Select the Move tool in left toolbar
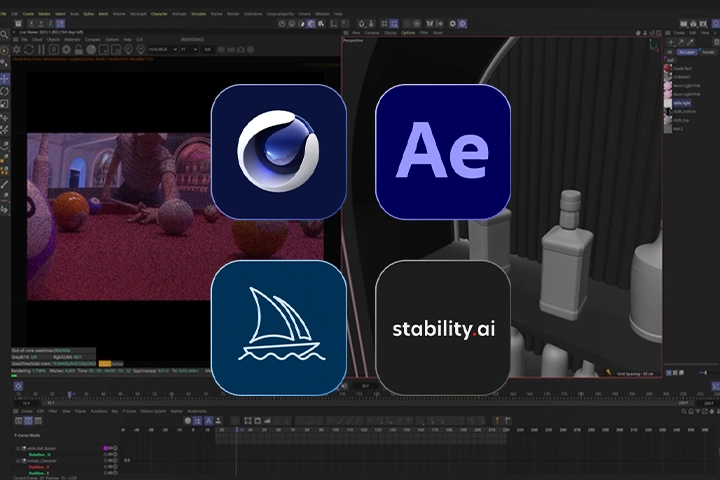This screenshot has height=480, width=720. point(5,79)
